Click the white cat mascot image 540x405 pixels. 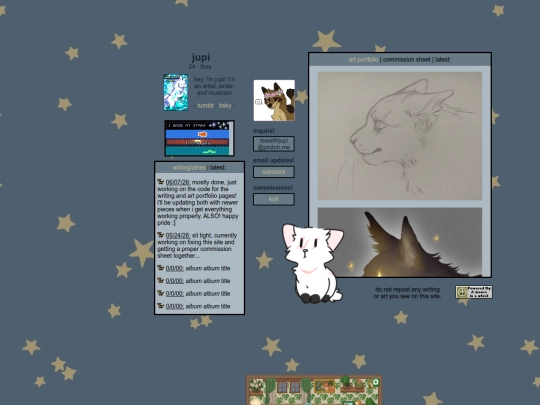click(313, 263)
